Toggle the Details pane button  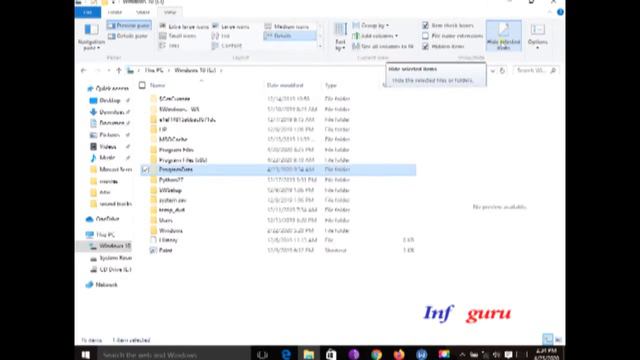tap(128, 36)
